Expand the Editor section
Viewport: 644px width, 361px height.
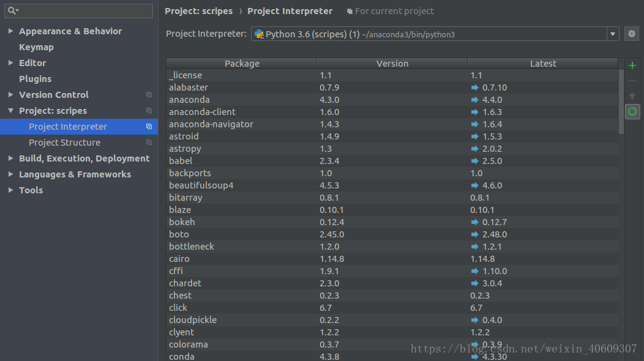[10, 62]
